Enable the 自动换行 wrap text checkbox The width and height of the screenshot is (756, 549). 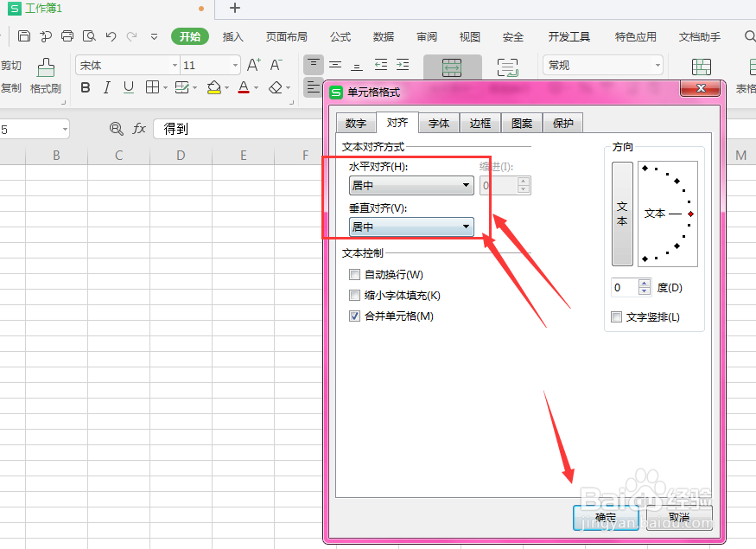click(354, 274)
